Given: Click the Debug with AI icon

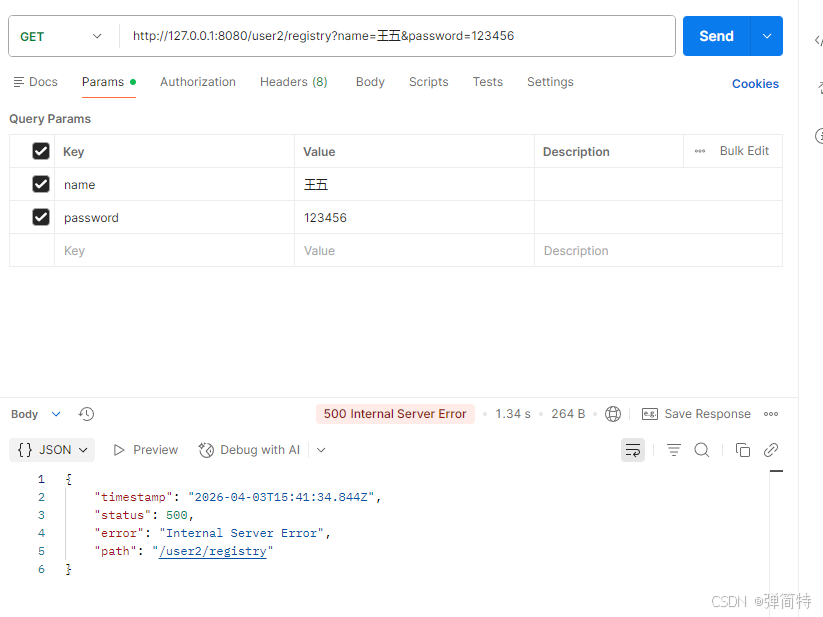Looking at the screenshot, I should tap(206, 450).
